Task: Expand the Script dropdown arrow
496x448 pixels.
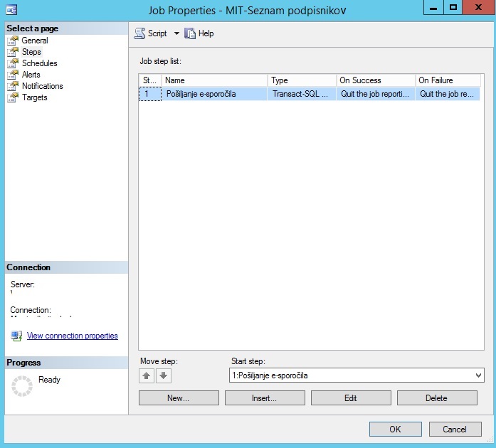Action: [x=176, y=33]
